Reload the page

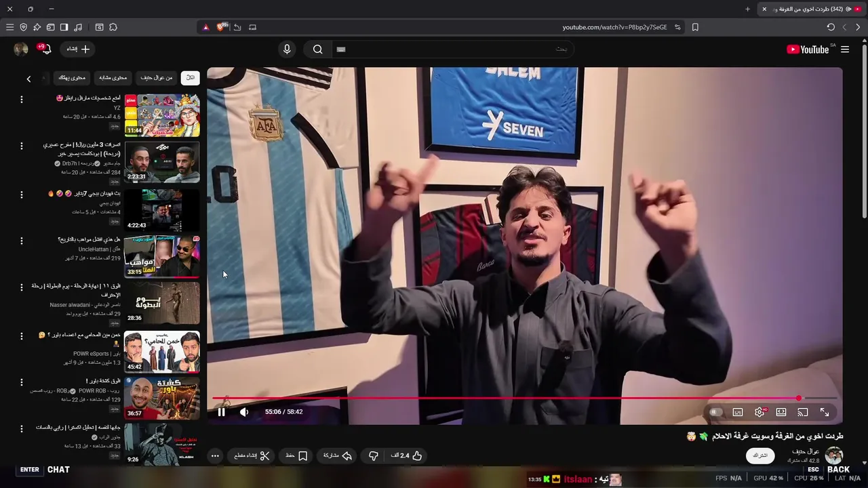click(x=831, y=27)
